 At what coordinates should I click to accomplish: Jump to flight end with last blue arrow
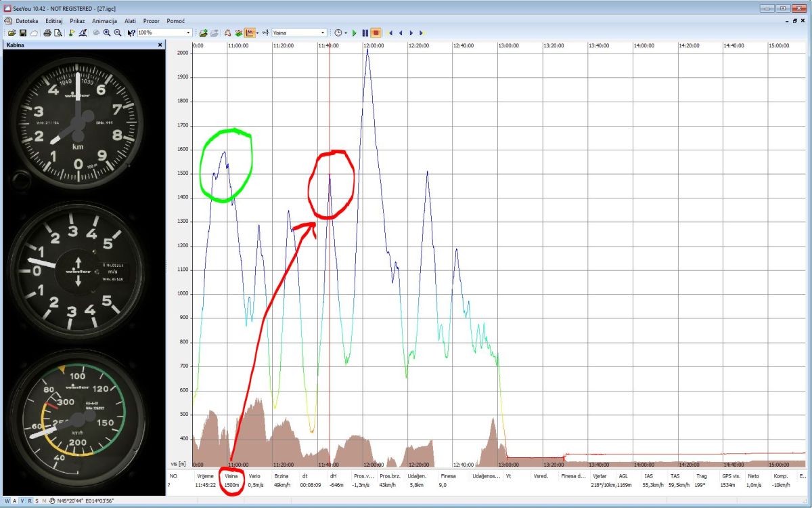pyautogui.click(x=421, y=33)
